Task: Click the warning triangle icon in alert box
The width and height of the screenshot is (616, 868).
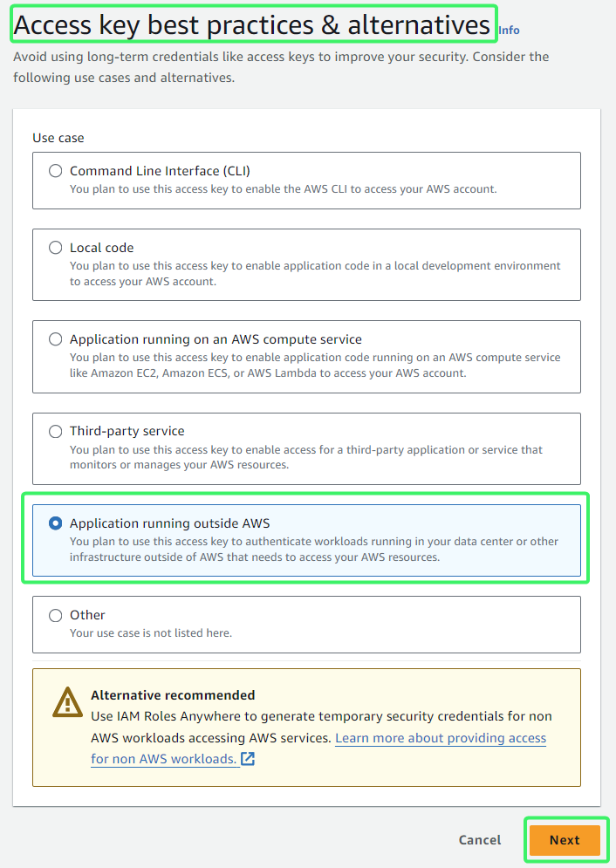Action: coord(67,702)
